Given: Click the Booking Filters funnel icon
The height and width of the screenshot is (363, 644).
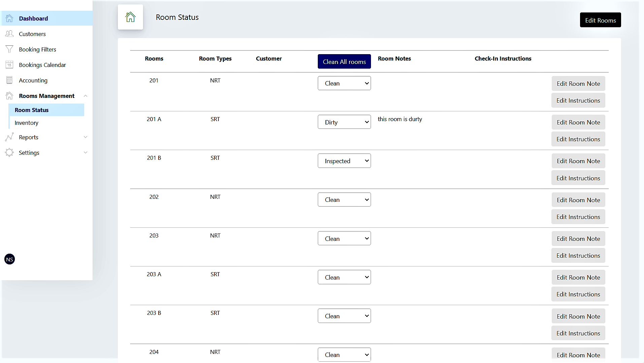Looking at the screenshot, I should click(x=9, y=49).
